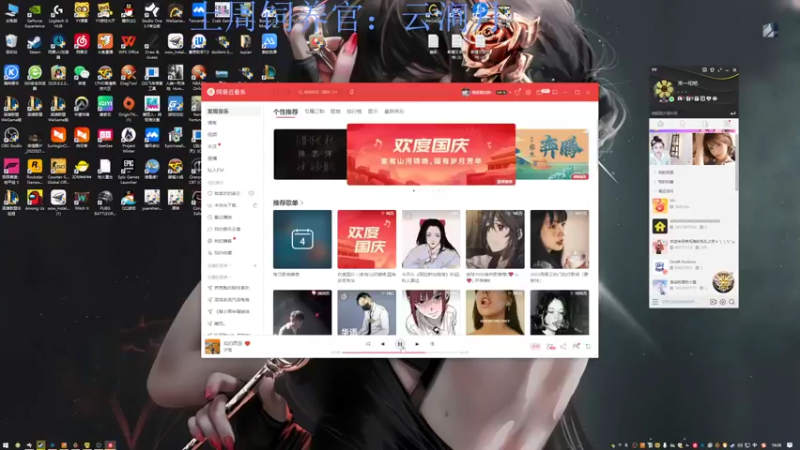Click the heartbeat mode icon beside liked music
800x450 pixels.
pyautogui.click(x=251, y=193)
